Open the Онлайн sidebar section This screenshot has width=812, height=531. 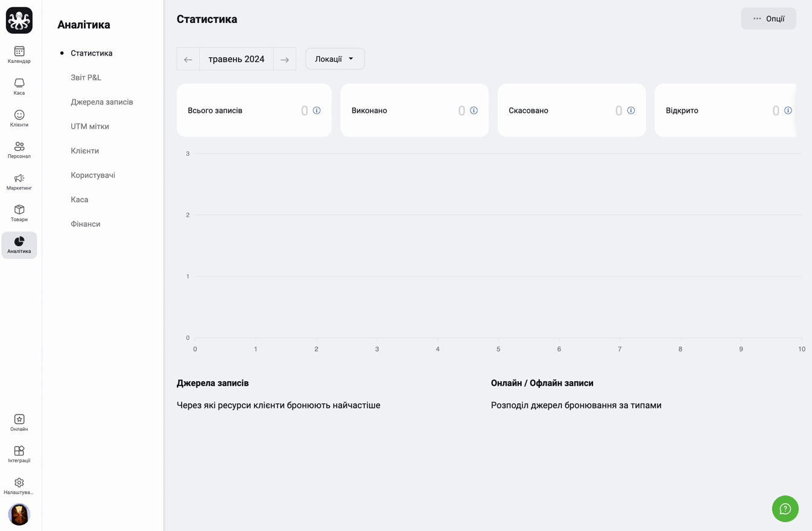tap(19, 422)
